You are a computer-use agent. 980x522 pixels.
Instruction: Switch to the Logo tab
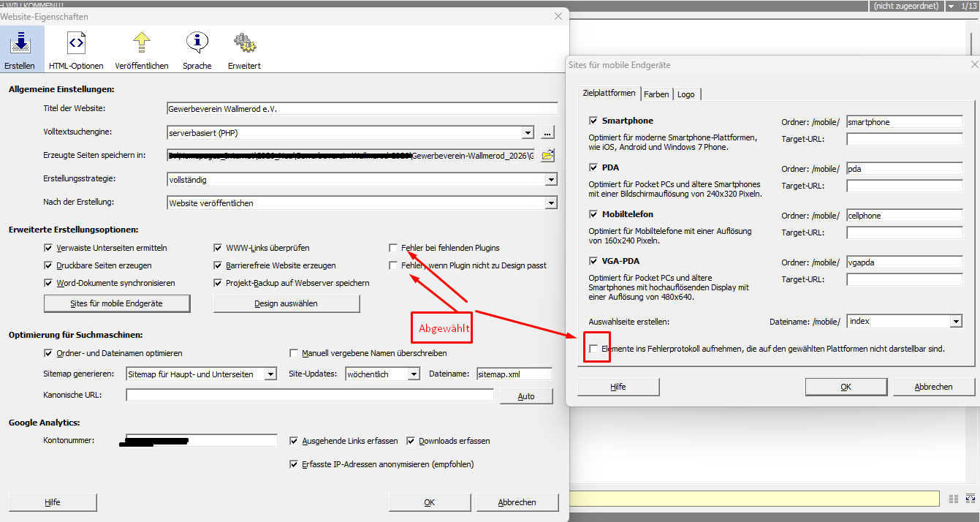[x=685, y=94]
